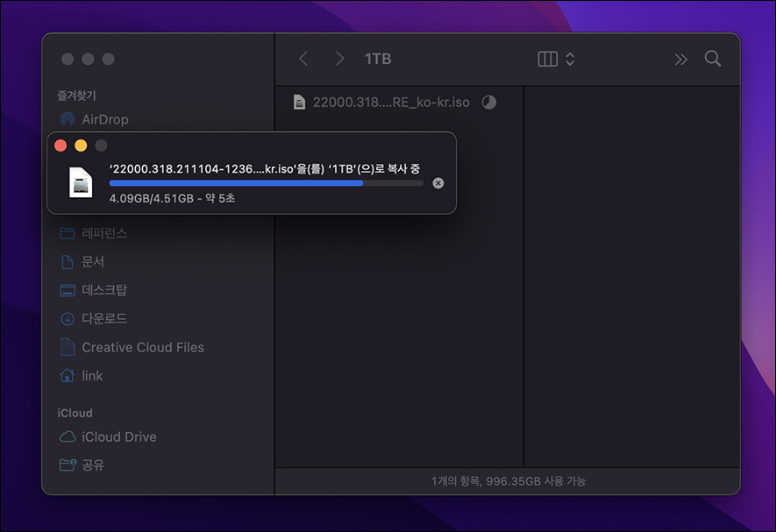776x532 pixels.
Task: Click the copying file name title text
Action: click(265, 169)
